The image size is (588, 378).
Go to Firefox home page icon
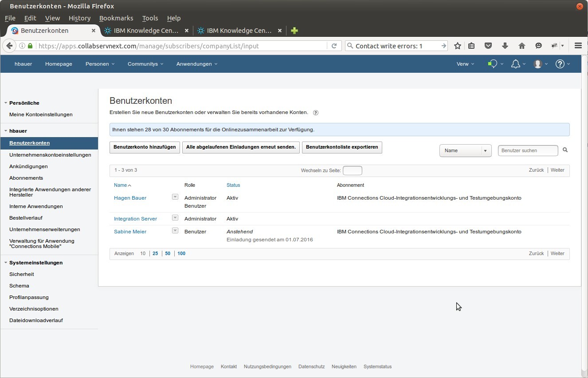[x=522, y=46]
